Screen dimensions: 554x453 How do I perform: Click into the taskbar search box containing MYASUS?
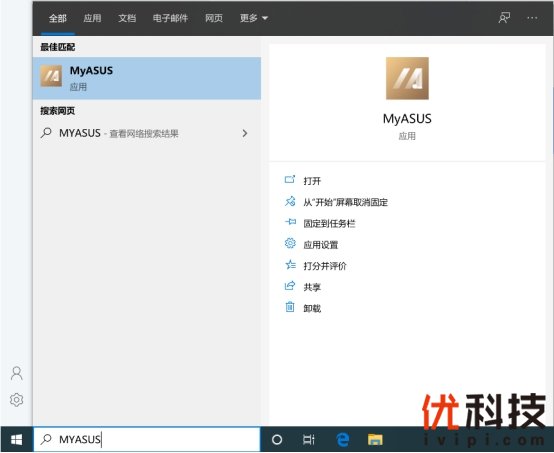pyautogui.click(x=147, y=439)
